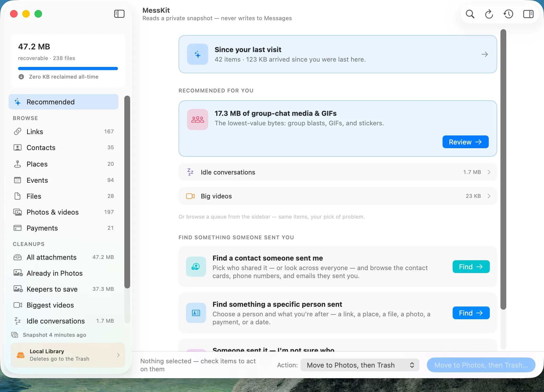Screen dimensions: 544x392
Task: Click Biggest videos label in sidebar
Action: (x=50, y=305)
